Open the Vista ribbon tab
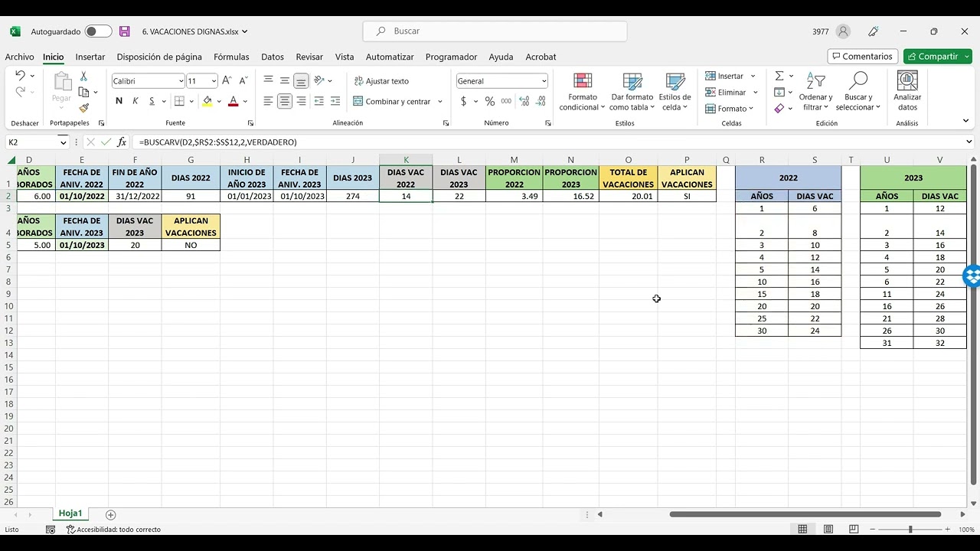Screen dimensions: 980x551 [345, 57]
